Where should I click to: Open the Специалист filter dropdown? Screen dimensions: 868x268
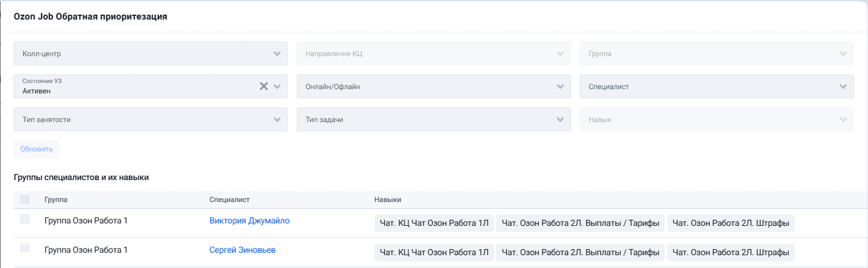point(717,86)
